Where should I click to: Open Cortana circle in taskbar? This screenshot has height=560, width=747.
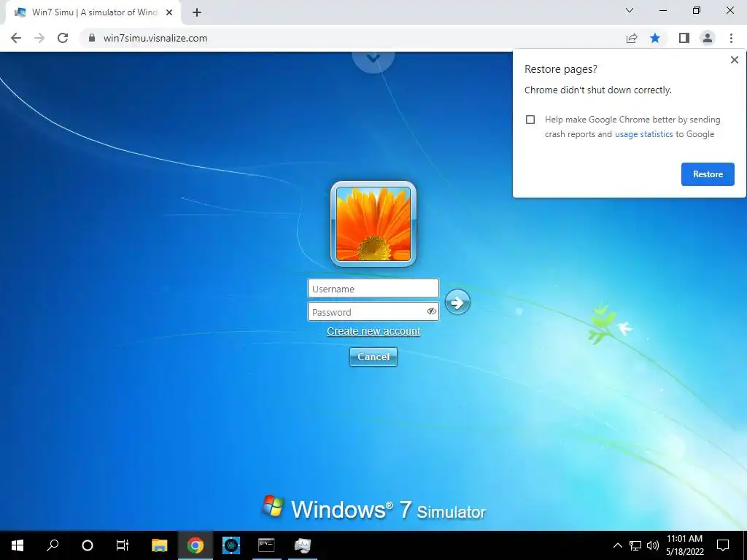click(x=88, y=545)
